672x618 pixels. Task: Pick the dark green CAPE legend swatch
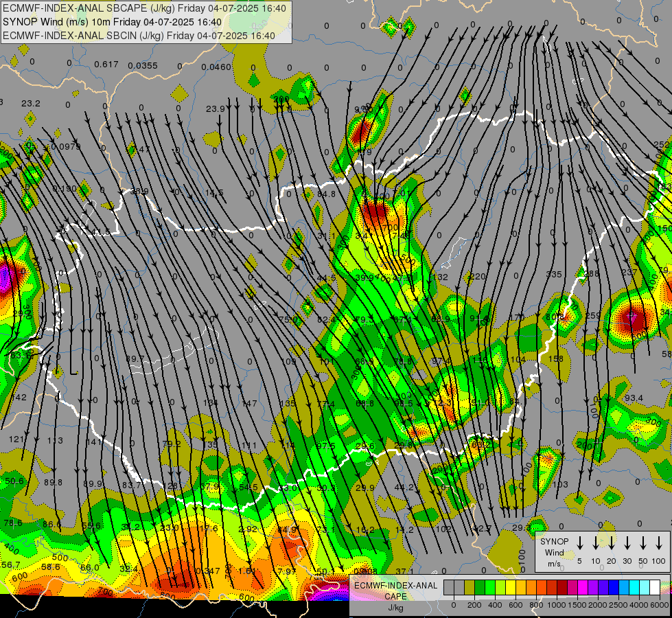480,587
